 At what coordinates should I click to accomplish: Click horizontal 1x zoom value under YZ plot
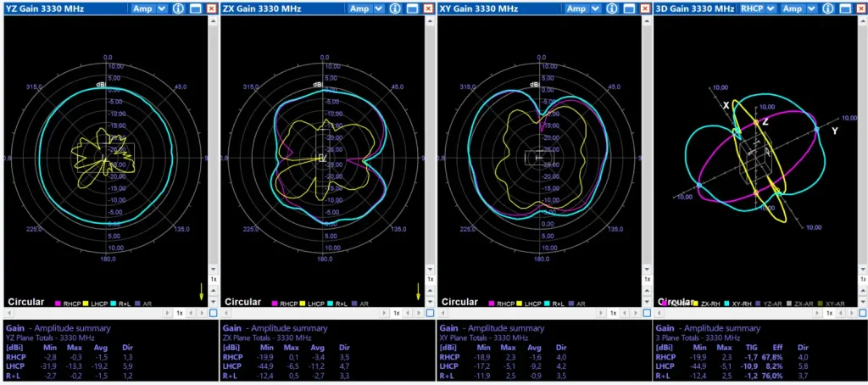pos(180,313)
